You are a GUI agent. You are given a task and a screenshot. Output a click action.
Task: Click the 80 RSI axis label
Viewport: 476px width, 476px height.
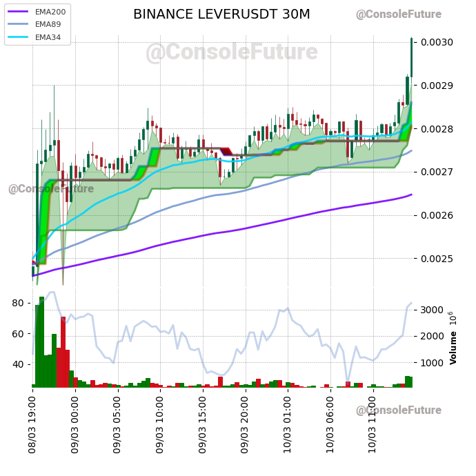pos(18,303)
